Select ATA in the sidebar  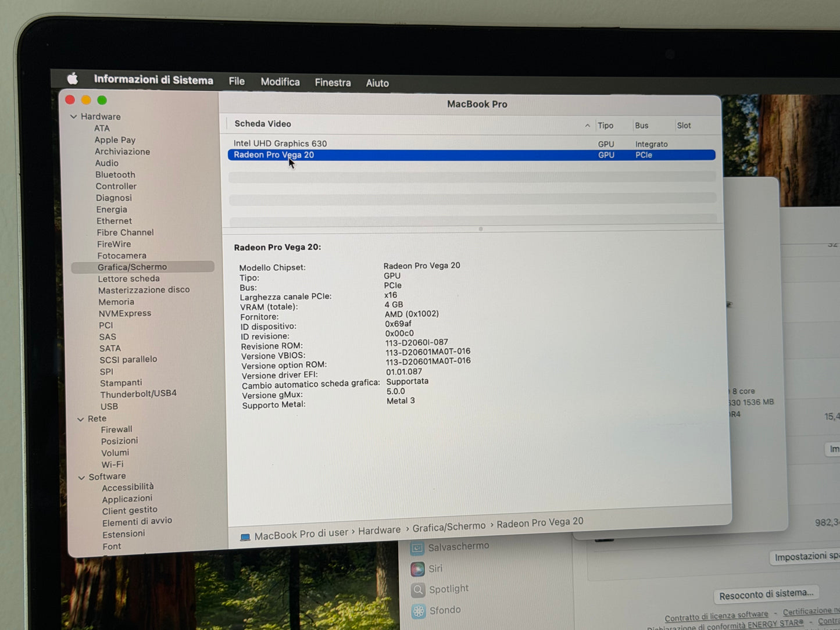102,128
